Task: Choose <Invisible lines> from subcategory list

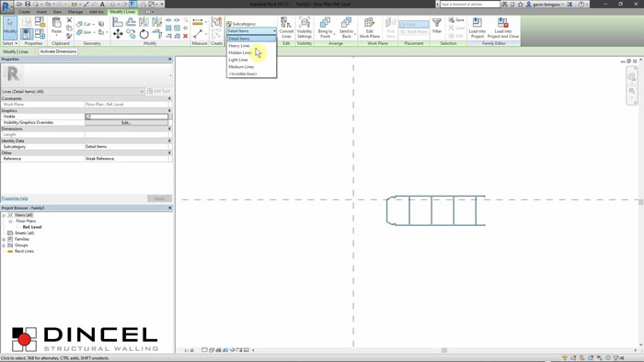Action: [x=251, y=74]
